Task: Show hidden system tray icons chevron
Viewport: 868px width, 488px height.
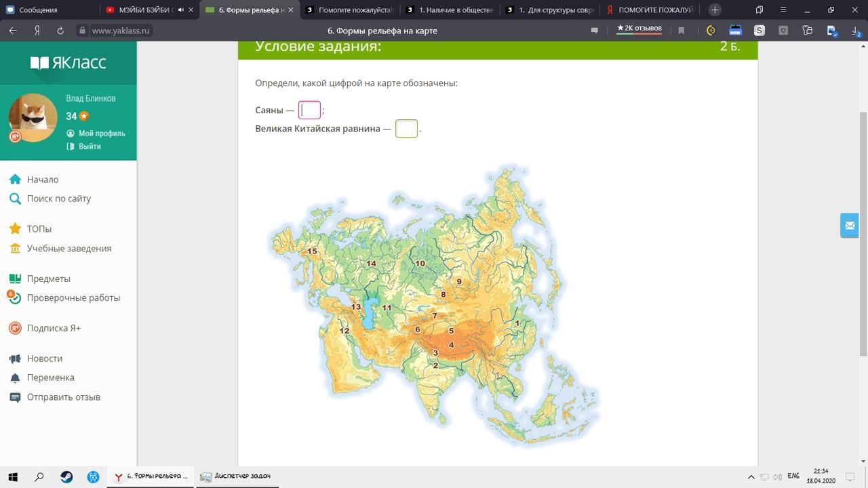Action: 751,476
